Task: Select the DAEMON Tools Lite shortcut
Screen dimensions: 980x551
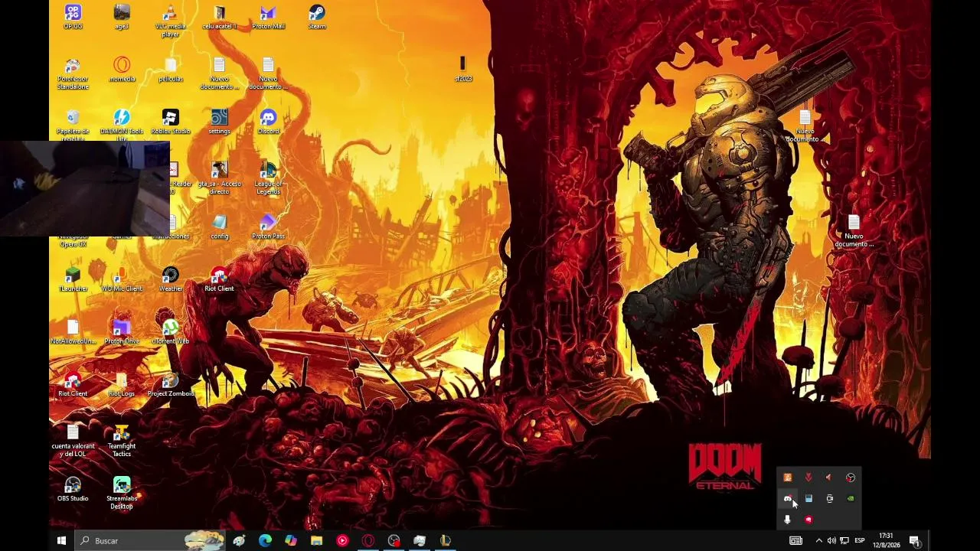Action: click(122, 126)
